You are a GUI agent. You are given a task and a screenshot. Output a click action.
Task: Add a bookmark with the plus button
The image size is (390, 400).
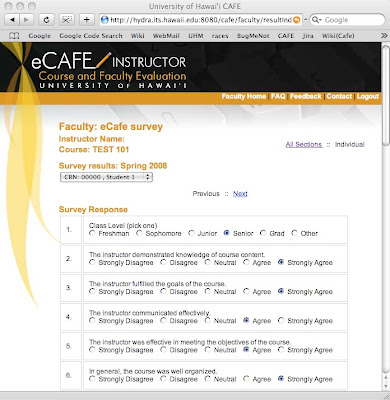[x=87, y=20]
